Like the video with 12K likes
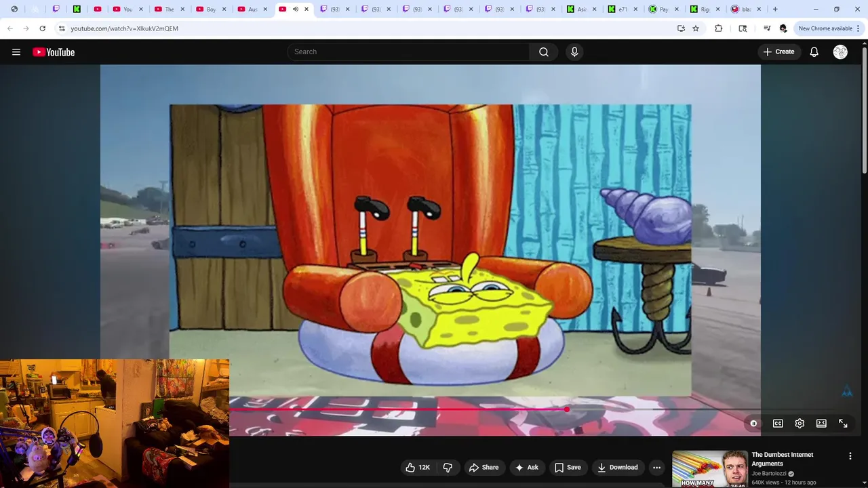 click(x=417, y=468)
